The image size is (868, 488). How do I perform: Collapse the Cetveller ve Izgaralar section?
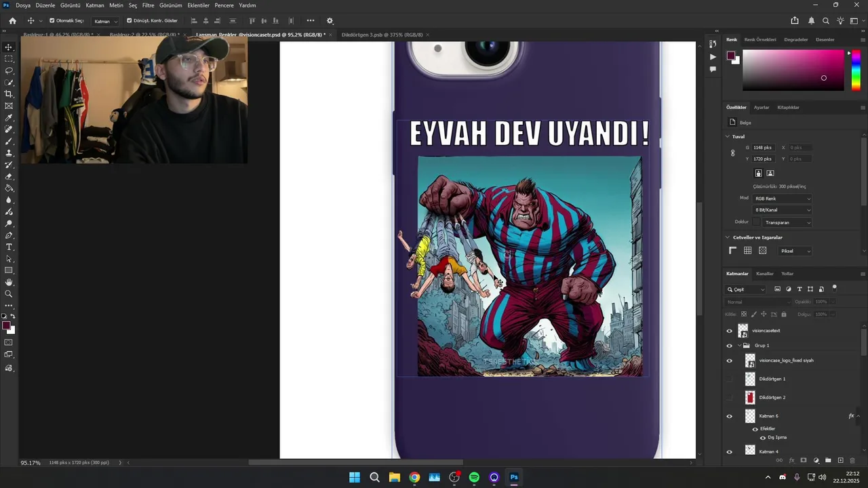728,237
